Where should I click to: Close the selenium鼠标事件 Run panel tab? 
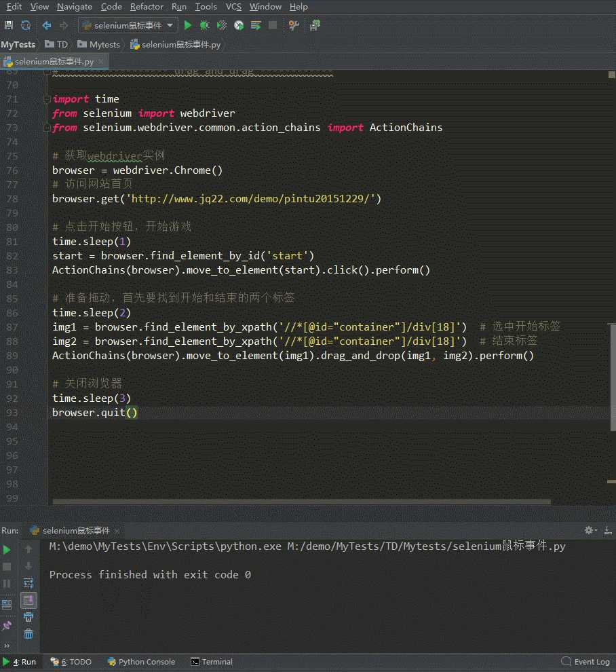[117, 531]
